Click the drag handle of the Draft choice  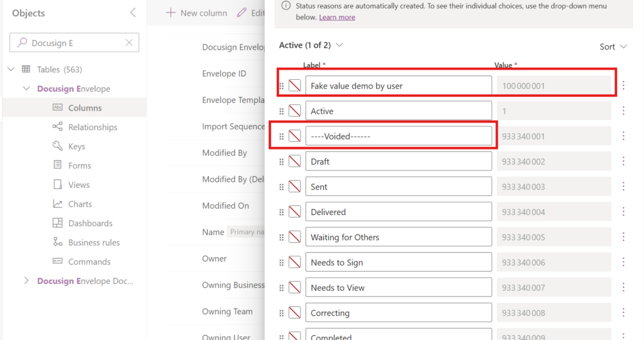pos(281,162)
